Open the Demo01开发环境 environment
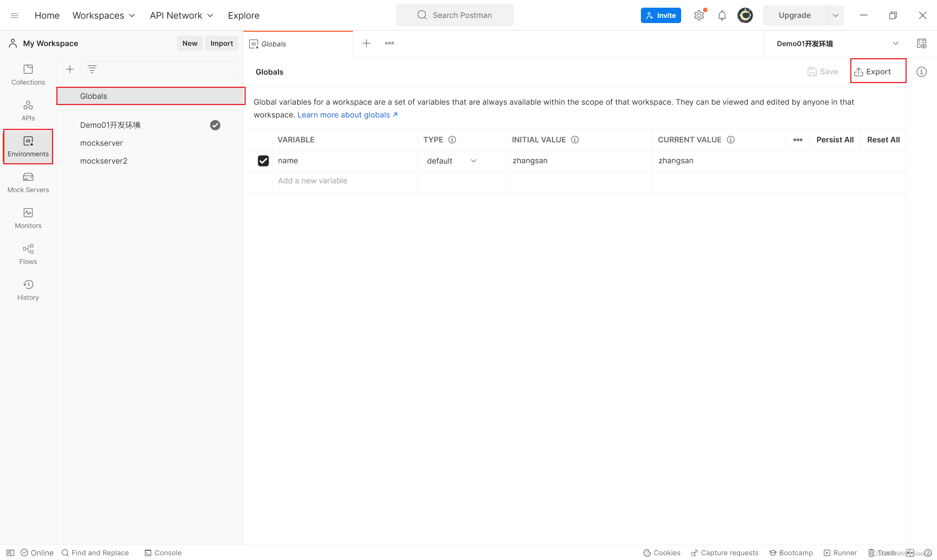Screen dimensions: 937x560 click(111, 125)
